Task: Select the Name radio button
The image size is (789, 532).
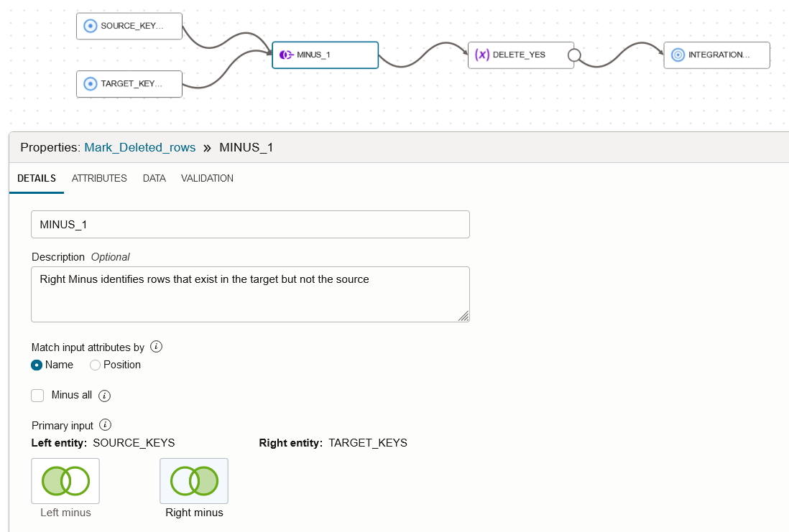Action: 37,365
